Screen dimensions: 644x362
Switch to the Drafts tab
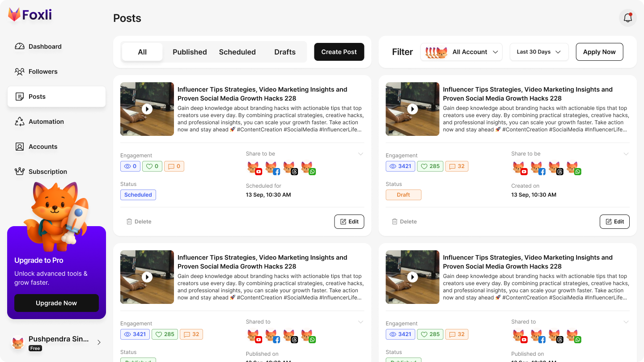tap(285, 52)
